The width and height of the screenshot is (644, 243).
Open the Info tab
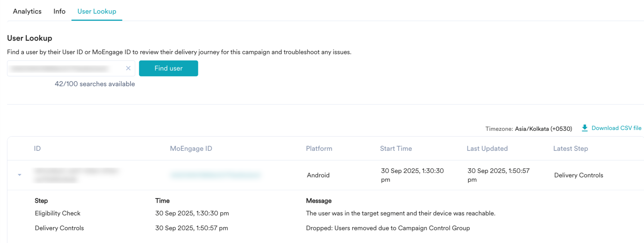59,11
